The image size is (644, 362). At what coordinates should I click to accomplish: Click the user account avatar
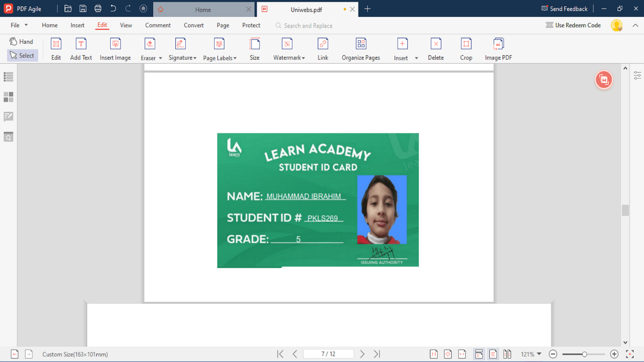click(617, 25)
